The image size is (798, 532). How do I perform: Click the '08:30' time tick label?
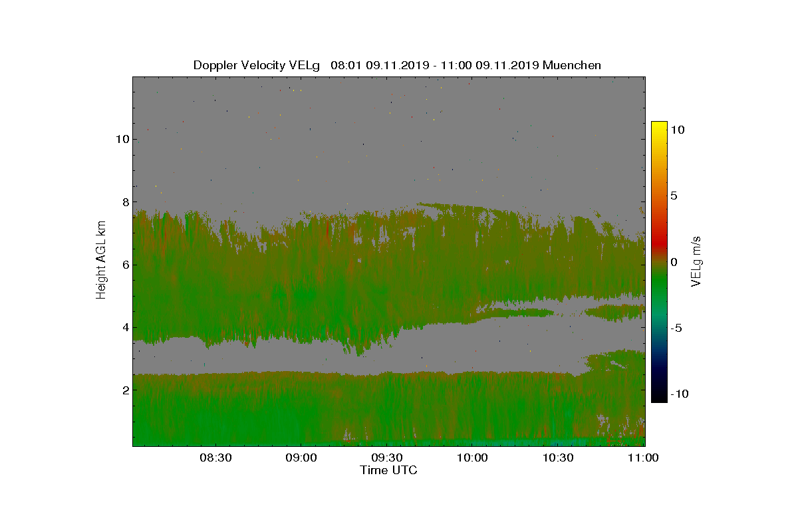pos(215,458)
